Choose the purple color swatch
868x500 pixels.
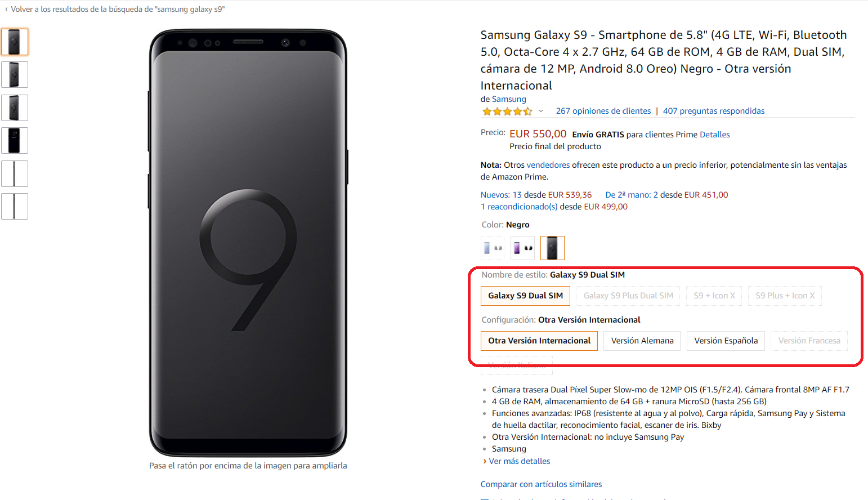click(522, 248)
